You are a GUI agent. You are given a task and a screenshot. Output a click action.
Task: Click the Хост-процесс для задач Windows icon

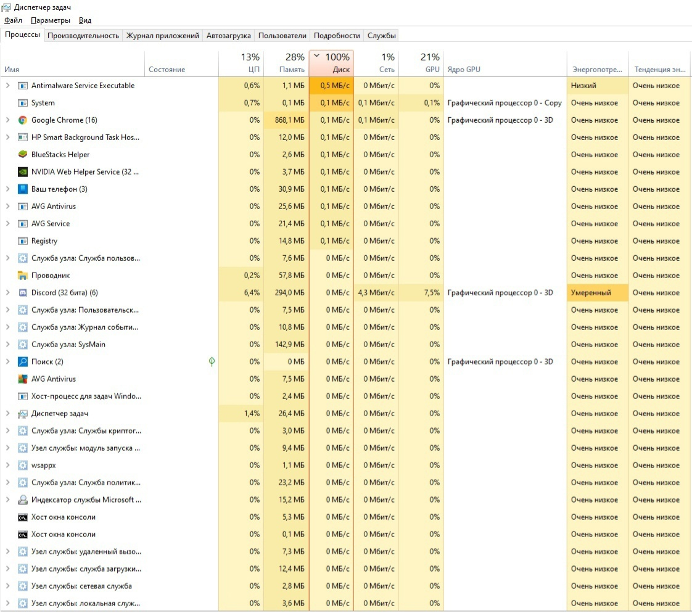point(22,396)
